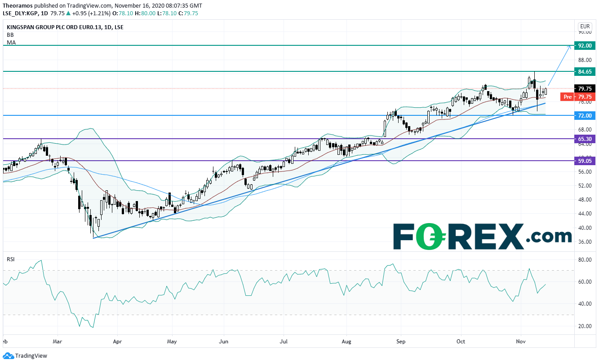This screenshot has height=364, width=599.
Task: Click the Theoramos published header line
Action: [x=102, y=6]
